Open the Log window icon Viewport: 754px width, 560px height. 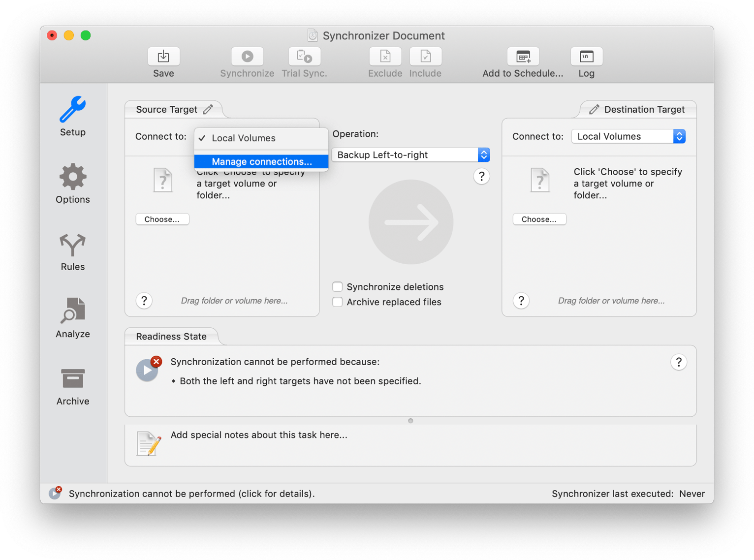point(586,57)
